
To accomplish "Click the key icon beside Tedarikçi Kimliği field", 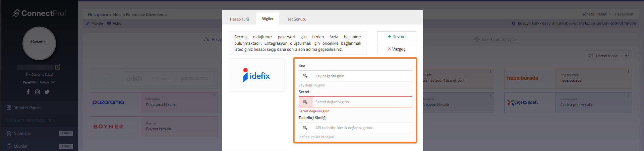I will pyautogui.click(x=305, y=128).
